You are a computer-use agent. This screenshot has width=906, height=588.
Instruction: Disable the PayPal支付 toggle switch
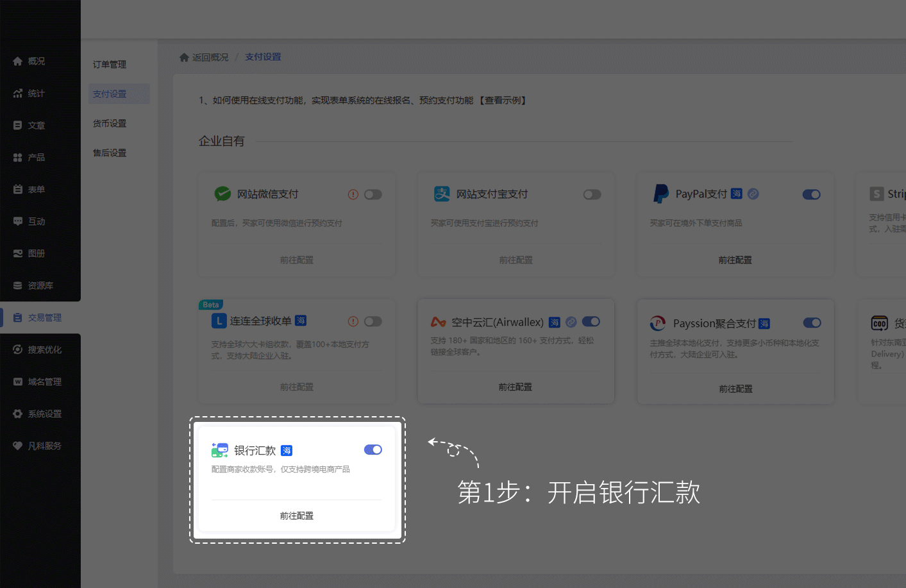coord(811,194)
